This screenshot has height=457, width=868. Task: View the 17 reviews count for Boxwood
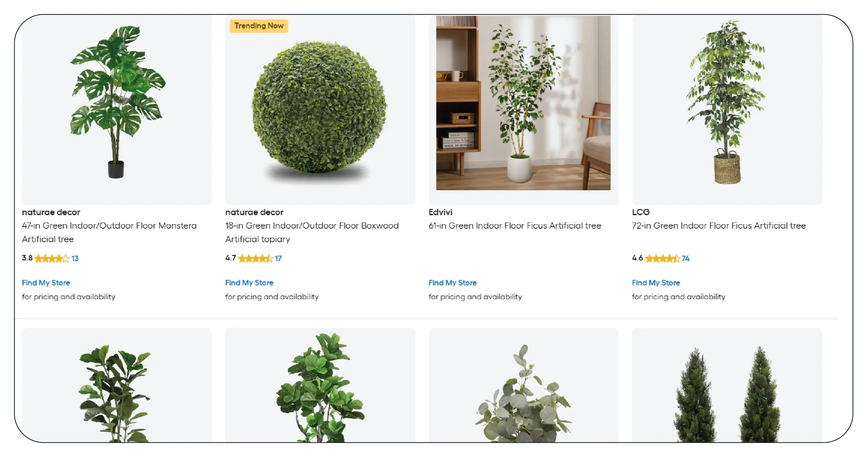tap(278, 258)
